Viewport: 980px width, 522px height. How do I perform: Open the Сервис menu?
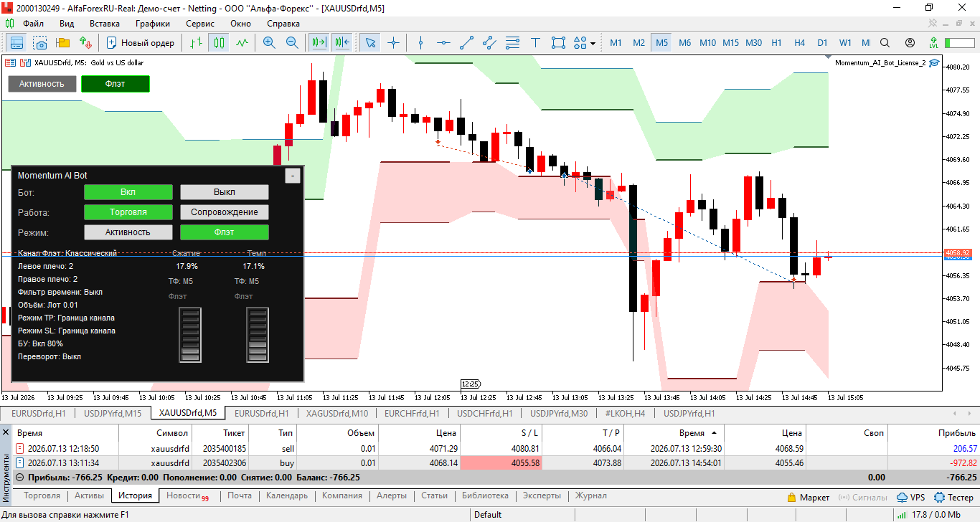(x=199, y=24)
